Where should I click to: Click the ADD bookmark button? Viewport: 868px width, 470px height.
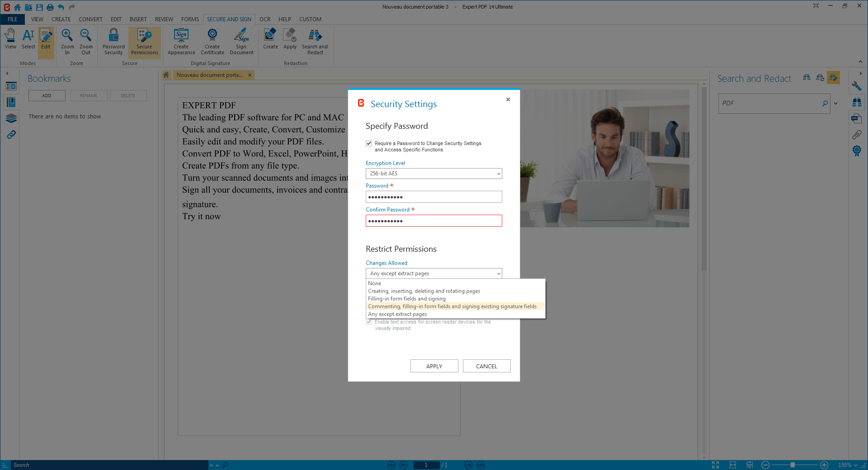[47, 96]
